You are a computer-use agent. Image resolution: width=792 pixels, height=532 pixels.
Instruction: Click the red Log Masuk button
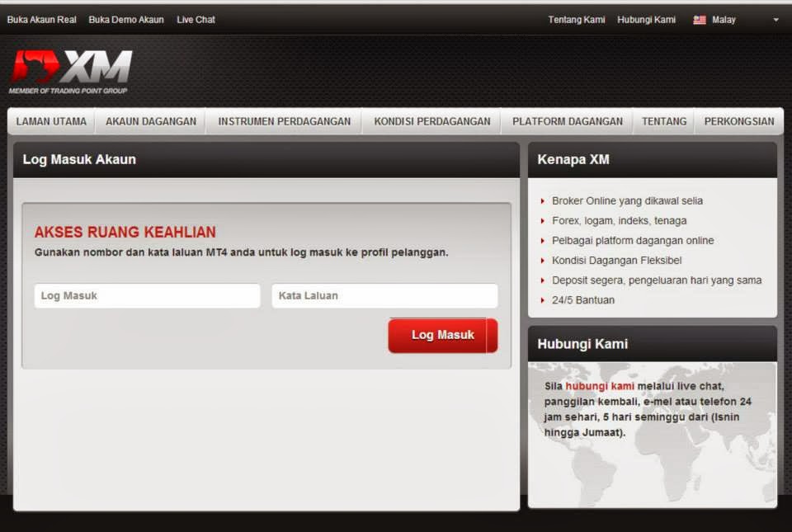coord(443,335)
